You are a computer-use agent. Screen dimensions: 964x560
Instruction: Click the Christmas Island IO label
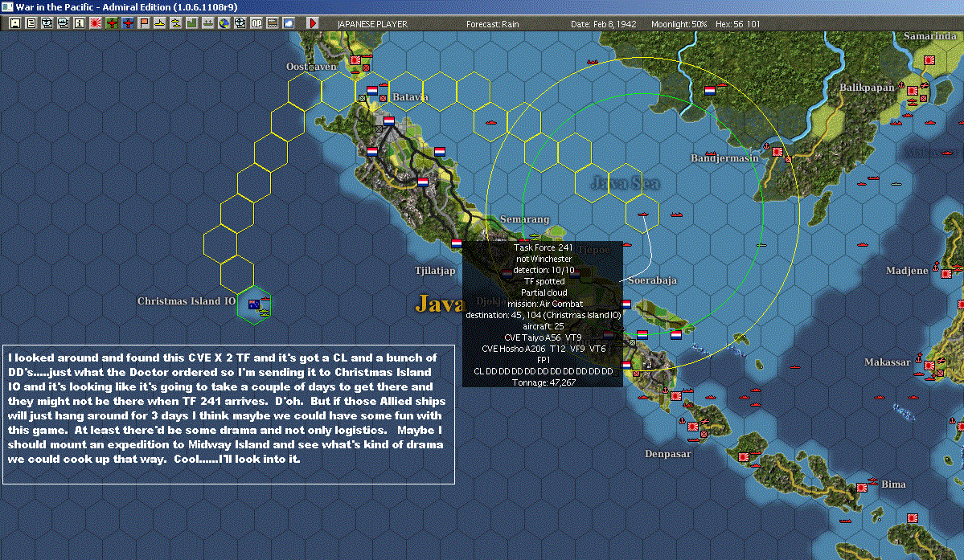[x=187, y=300]
